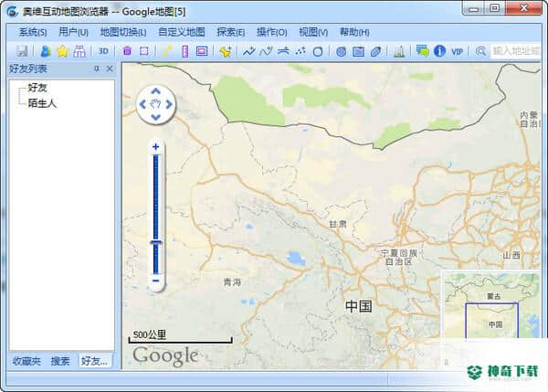The width and height of the screenshot is (548, 392).
Task: Select the 好友 tree node
Action: click(37, 88)
